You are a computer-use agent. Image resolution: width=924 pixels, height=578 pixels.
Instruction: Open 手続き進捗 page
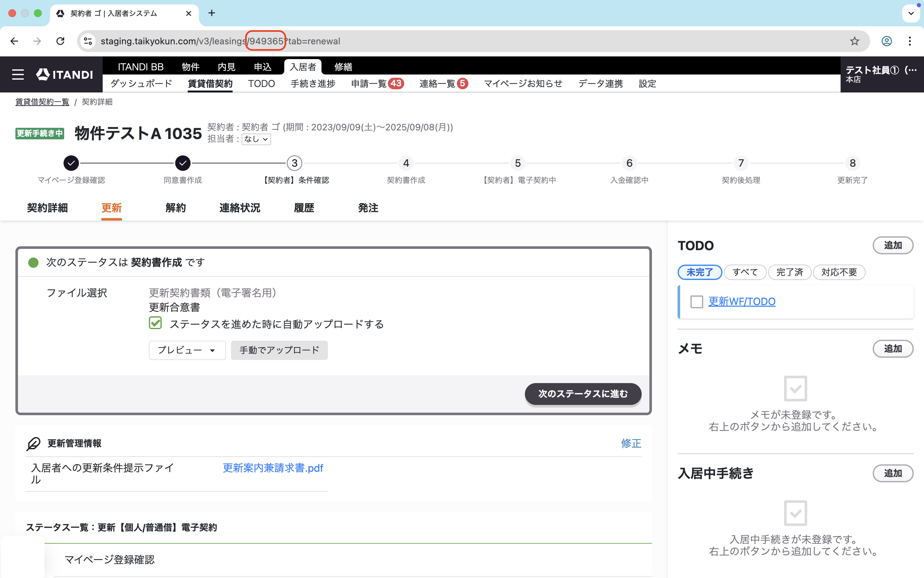pos(313,84)
